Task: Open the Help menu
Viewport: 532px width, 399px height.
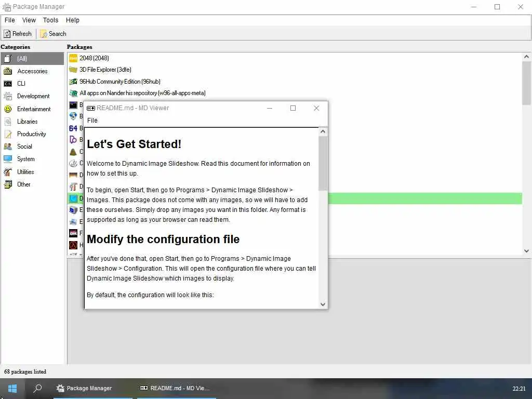Action: pyautogui.click(x=73, y=20)
